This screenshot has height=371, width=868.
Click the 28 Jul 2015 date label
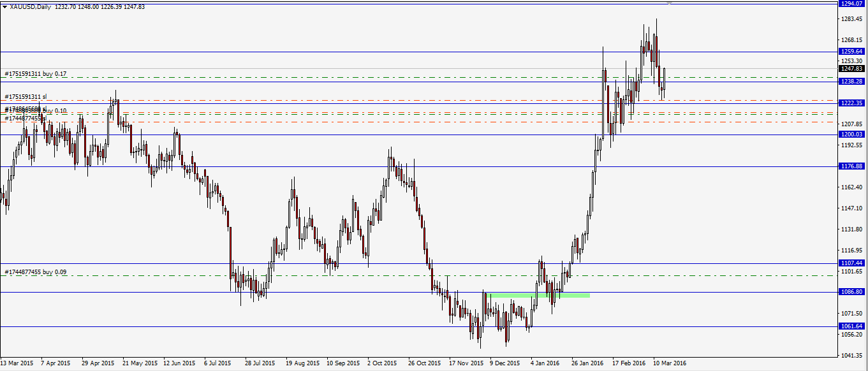[x=261, y=363]
